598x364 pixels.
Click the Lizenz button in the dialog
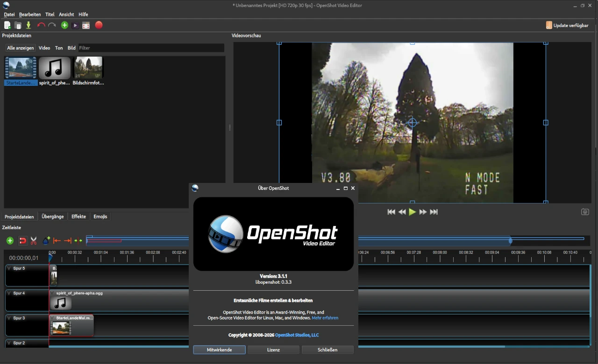click(x=273, y=350)
